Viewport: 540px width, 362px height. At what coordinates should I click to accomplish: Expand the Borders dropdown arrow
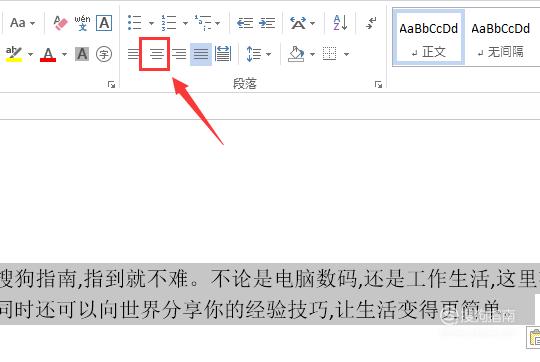click(x=346, y=54)
